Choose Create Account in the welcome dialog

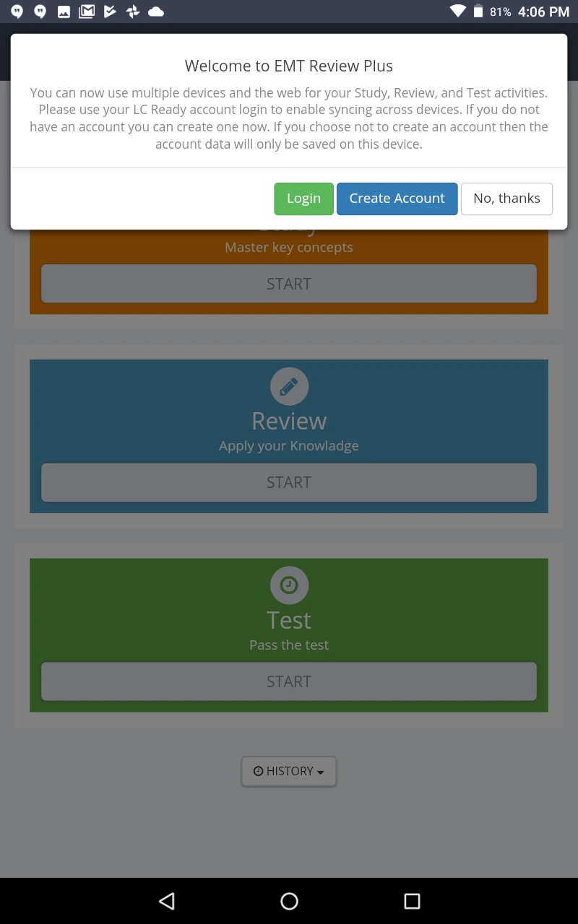(x=397, y=199)
